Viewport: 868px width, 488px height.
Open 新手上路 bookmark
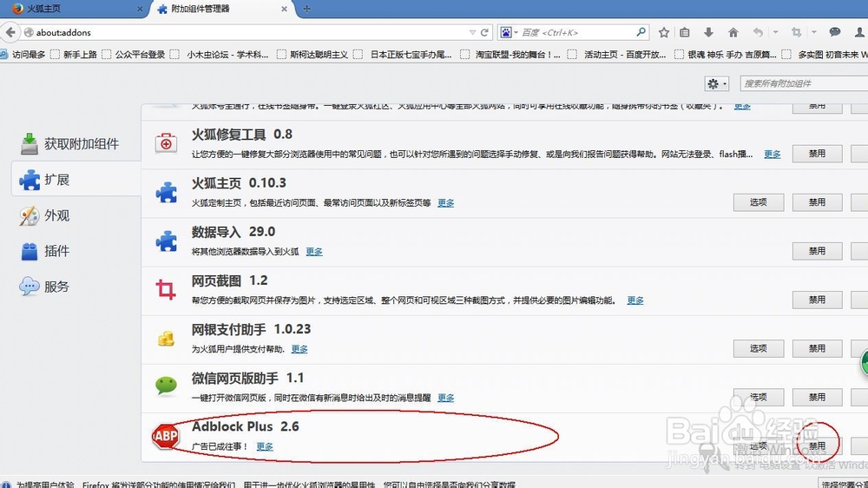click(x=74, y=55)
